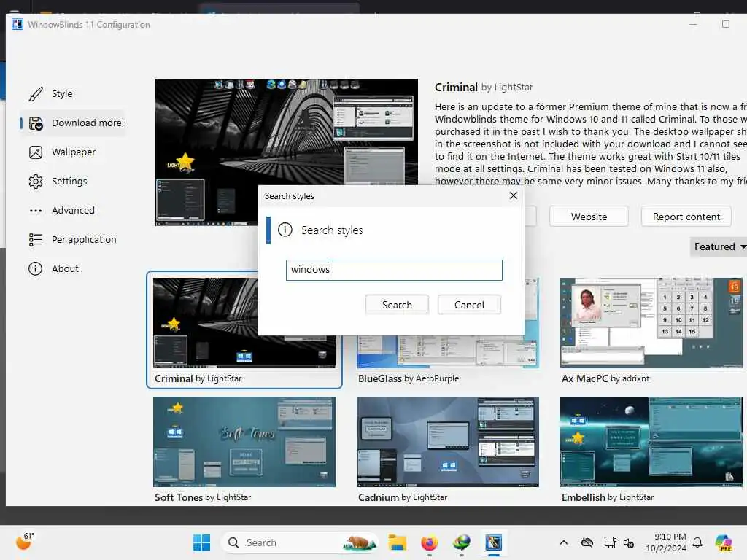Click the info icon in Search styles dialog
747x560 pixels.
pos(285,230)
